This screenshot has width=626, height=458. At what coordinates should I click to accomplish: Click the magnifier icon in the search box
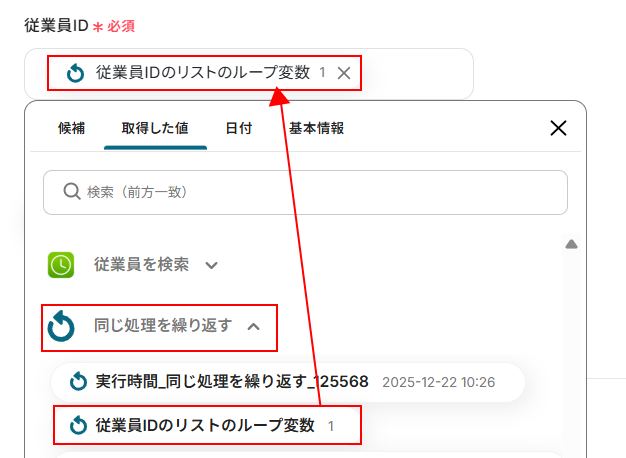[72, 192]
